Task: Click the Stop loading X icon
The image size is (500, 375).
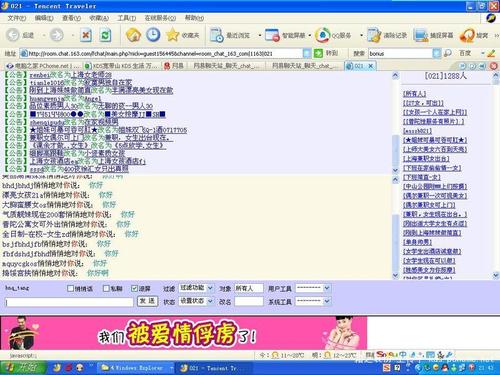Action: point(86,35)
